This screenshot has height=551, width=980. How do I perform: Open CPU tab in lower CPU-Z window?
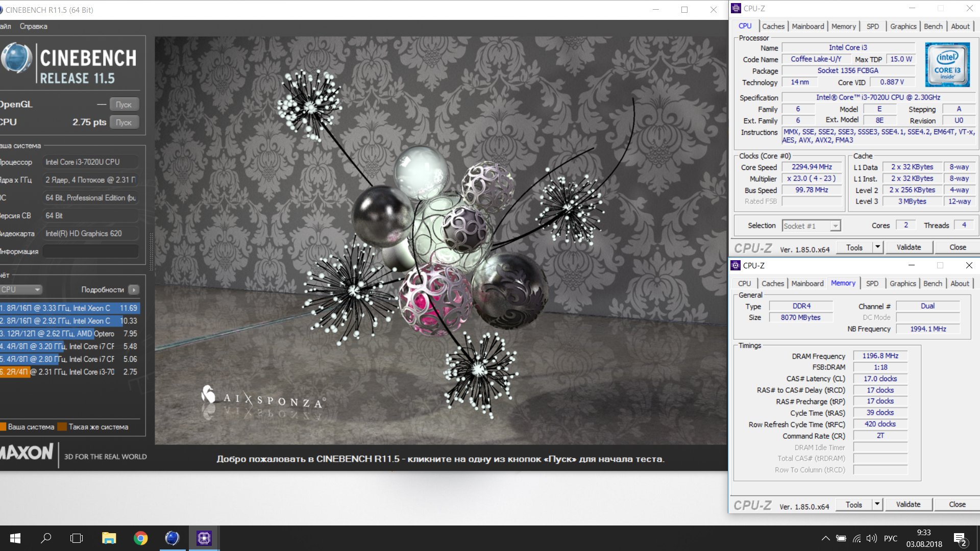click(x=744, y=284)
